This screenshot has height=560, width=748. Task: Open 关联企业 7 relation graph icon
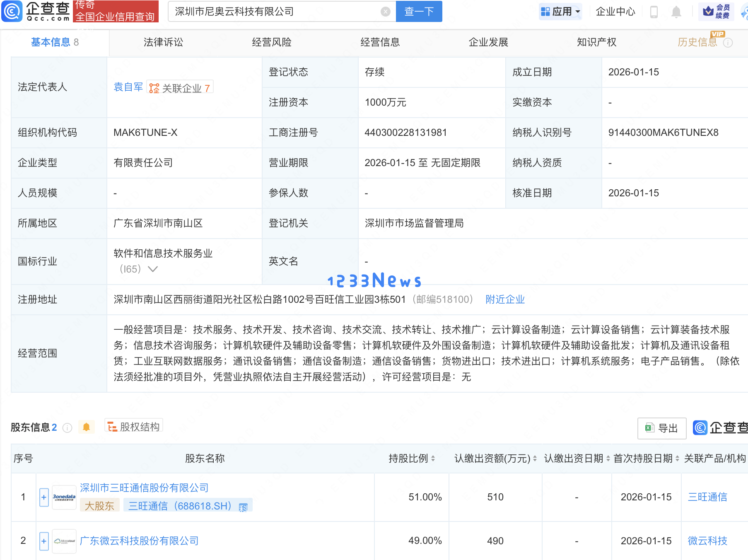pos(154,87)
